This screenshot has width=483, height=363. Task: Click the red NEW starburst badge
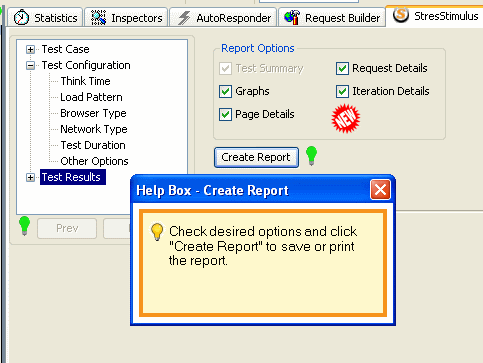pyautogui.click(x=346, y=118)
